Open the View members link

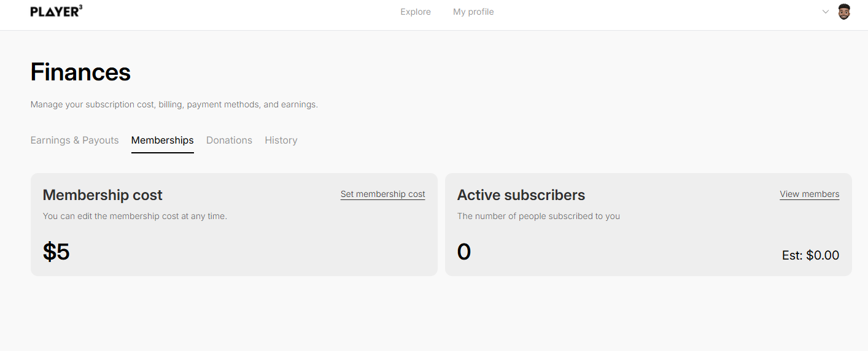809,194
